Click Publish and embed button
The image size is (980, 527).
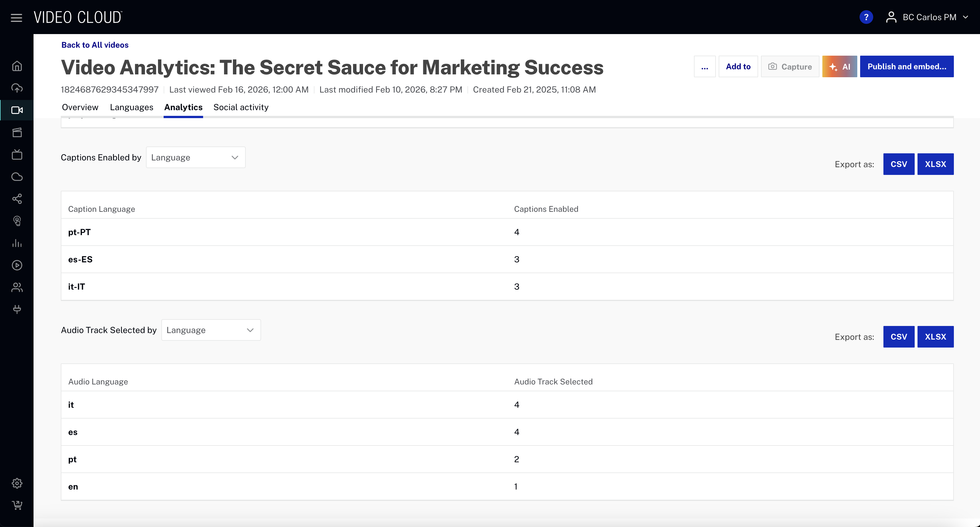[907, 66]
